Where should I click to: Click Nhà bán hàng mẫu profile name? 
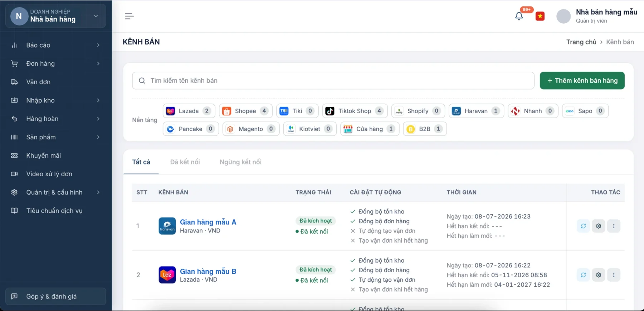(606, 12)
